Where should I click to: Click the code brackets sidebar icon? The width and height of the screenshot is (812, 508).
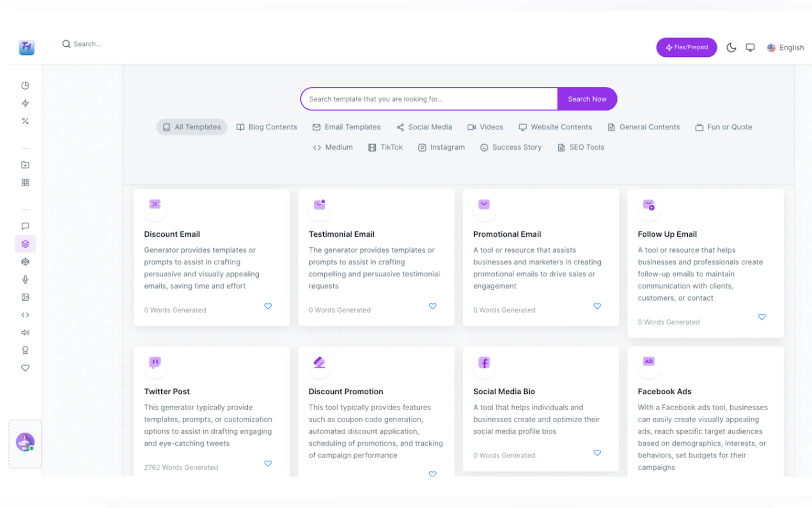click(x=25, y=315)
